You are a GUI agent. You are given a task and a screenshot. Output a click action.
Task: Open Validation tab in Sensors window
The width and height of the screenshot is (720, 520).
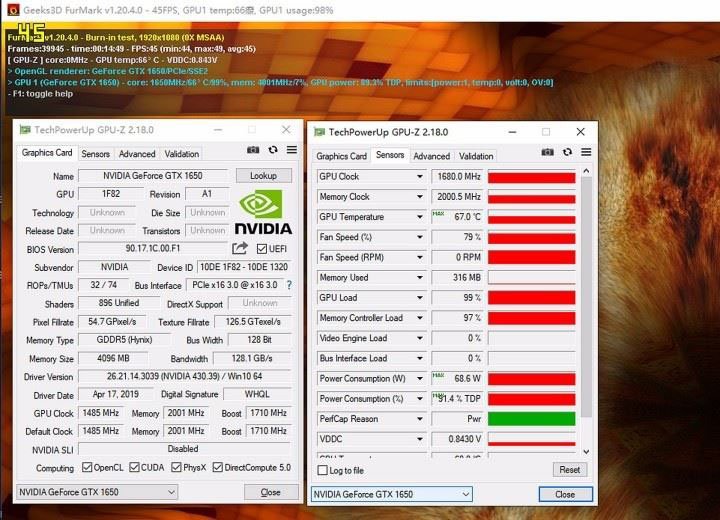tap(476, 156)
